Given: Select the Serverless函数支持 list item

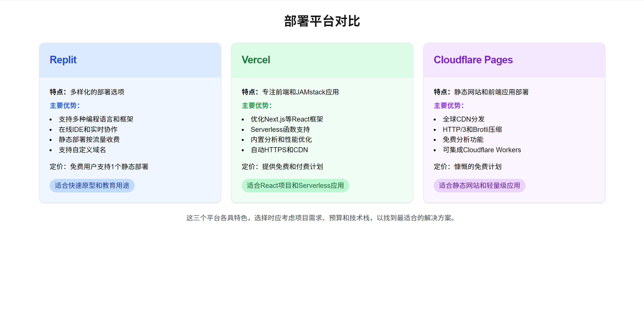Looking at the screenshot, I should click(x=280, y=129).
